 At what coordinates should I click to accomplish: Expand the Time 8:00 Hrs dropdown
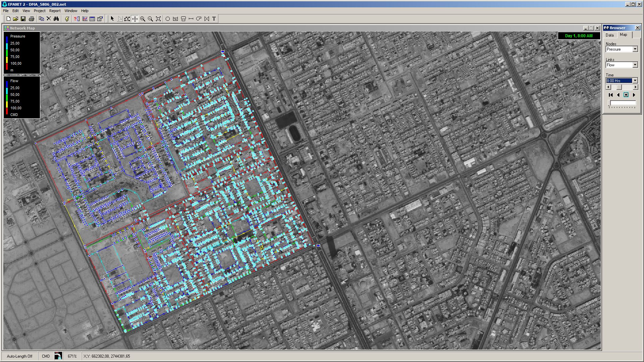(635, 80)
